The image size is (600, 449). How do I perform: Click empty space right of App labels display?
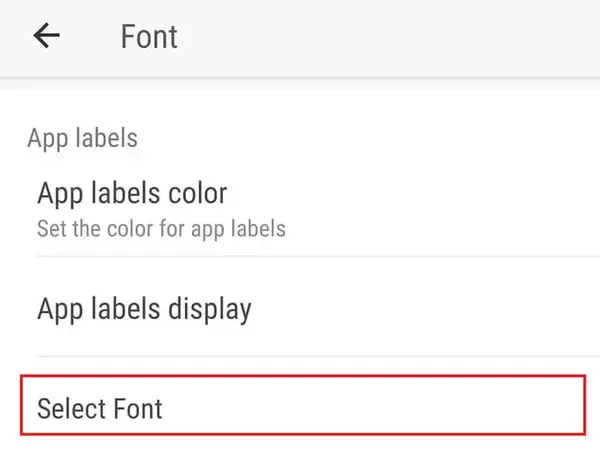(x=430, y=309)
